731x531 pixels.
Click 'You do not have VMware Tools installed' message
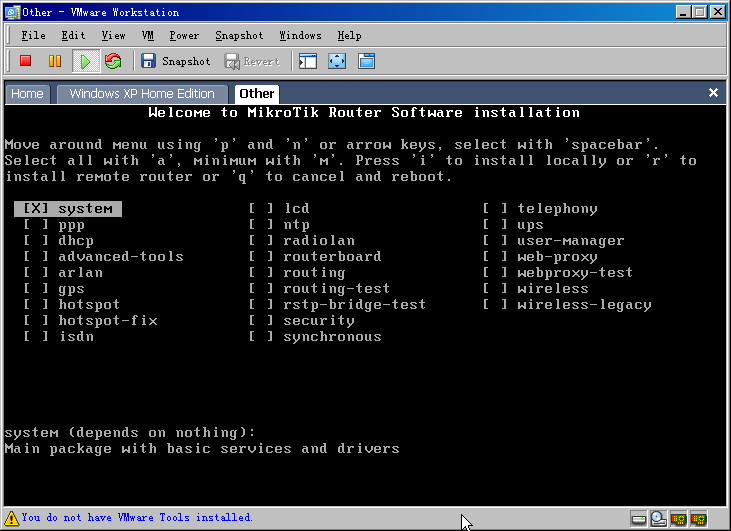[x=137, y=517]
